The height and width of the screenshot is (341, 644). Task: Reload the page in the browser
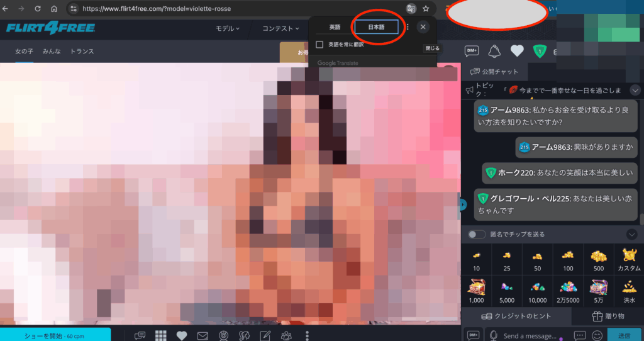[x=37, y=8]
